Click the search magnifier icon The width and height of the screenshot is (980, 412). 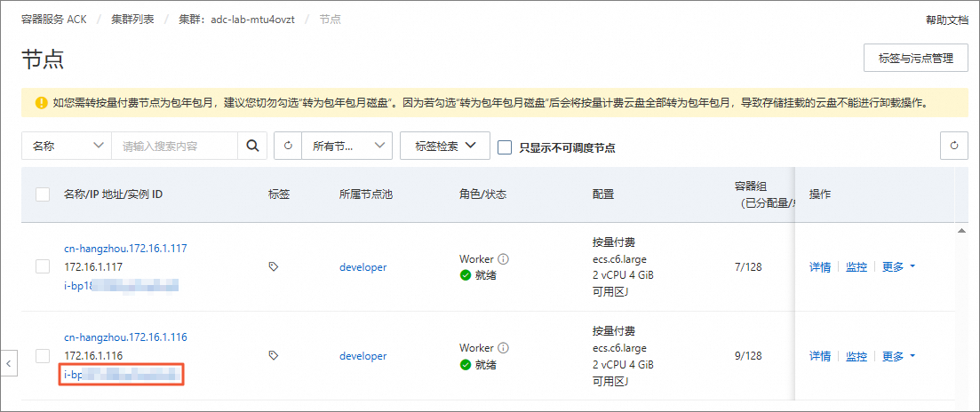tap(252, 147)
